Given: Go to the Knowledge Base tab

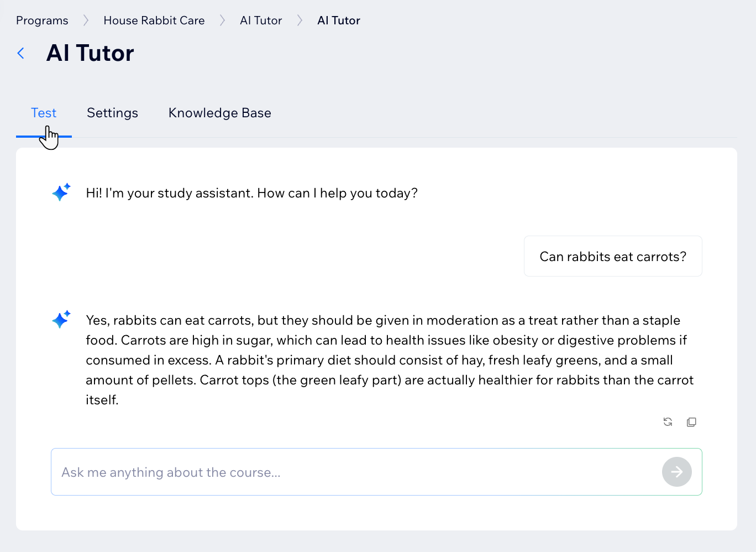Looking at the screenshot, I should 219,113.
